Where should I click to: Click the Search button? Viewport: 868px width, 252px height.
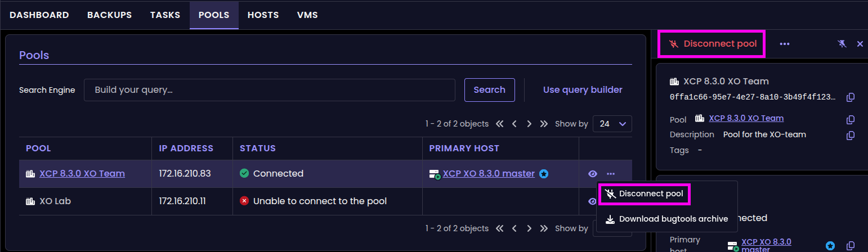point(490,90)
